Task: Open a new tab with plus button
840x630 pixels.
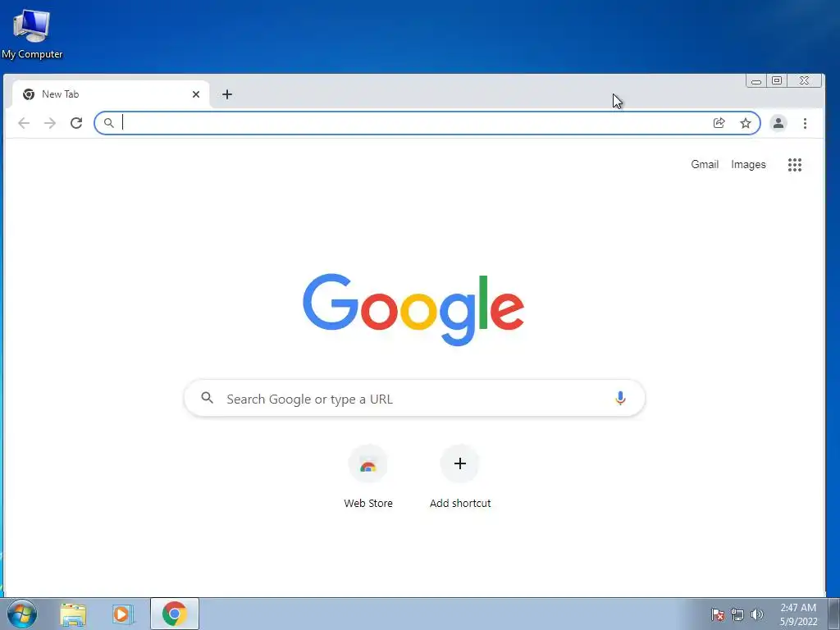Action: (227, 94)
